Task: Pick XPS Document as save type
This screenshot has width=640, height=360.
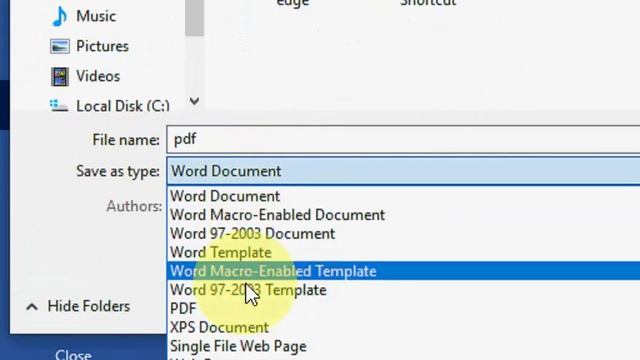Action: (x=403, y=328)
